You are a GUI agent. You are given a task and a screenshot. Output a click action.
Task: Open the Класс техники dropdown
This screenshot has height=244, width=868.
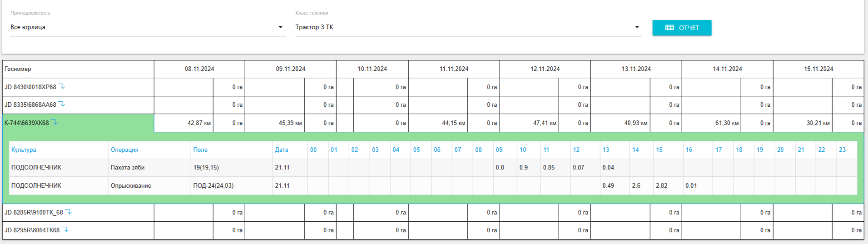(x=468, y=27)
